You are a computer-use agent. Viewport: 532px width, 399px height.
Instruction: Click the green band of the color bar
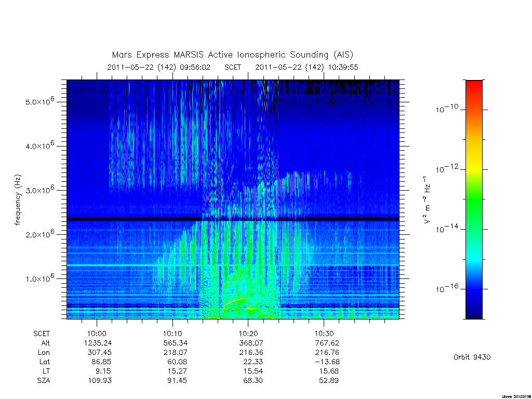tap(474, 200)
